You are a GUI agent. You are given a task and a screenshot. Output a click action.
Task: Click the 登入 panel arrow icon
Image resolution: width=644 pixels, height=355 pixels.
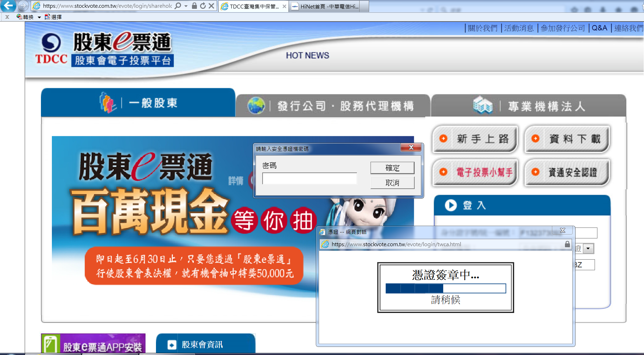451,205
